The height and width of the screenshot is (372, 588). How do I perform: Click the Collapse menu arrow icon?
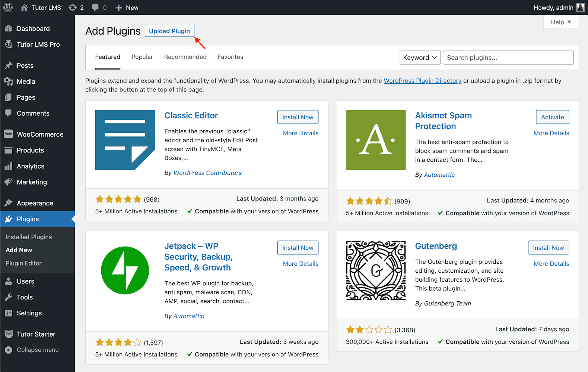(9, 350)
